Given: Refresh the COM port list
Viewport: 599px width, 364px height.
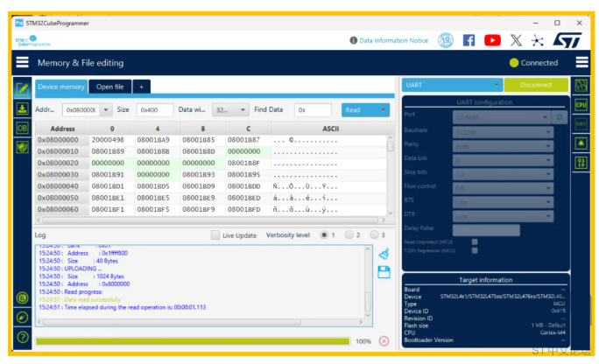Looking at the screenshot, I should coord(560,117).
